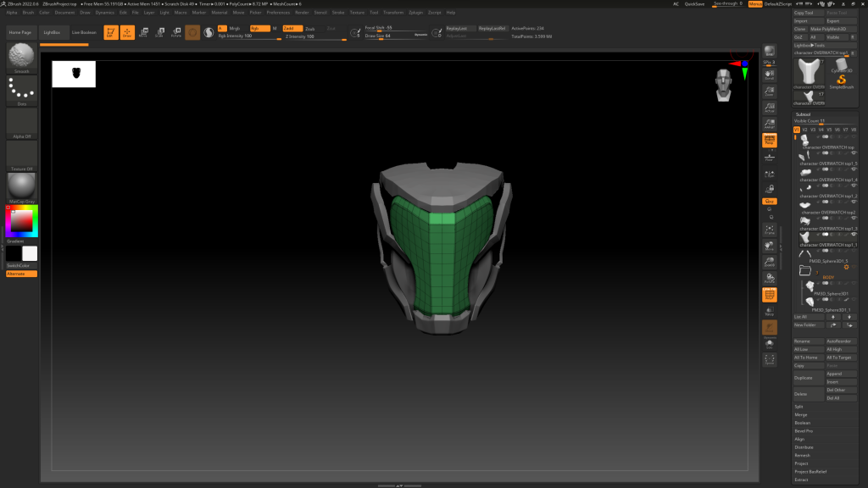Toggle Rgb paint mode
This screenshot has width=868, height=488.
(259, 28)
